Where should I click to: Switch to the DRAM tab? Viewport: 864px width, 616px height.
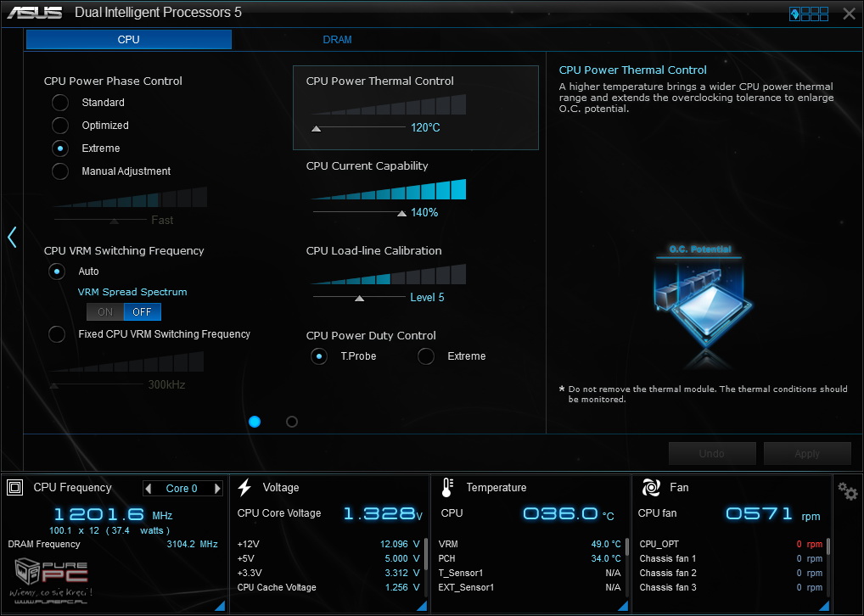(337, 40)
